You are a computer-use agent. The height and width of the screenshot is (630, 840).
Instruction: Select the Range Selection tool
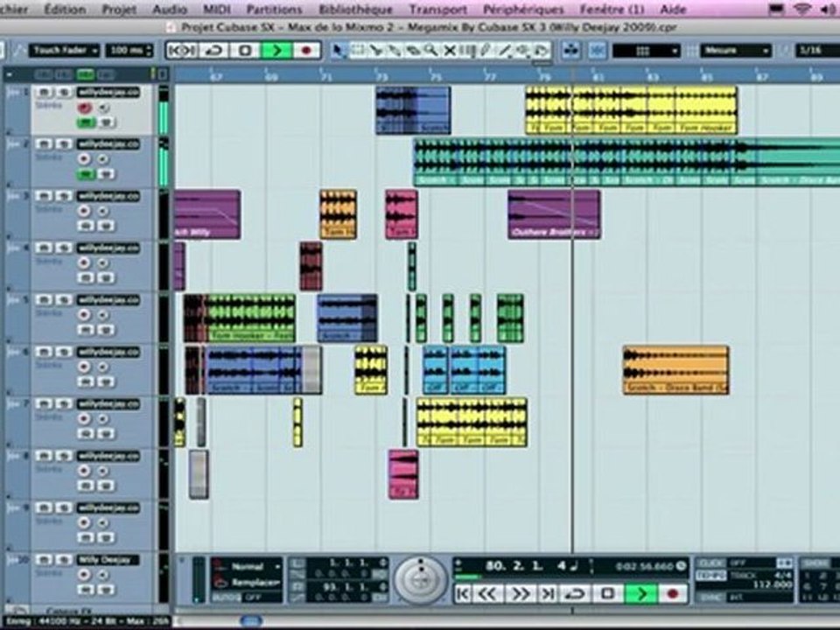pos(357,51)
